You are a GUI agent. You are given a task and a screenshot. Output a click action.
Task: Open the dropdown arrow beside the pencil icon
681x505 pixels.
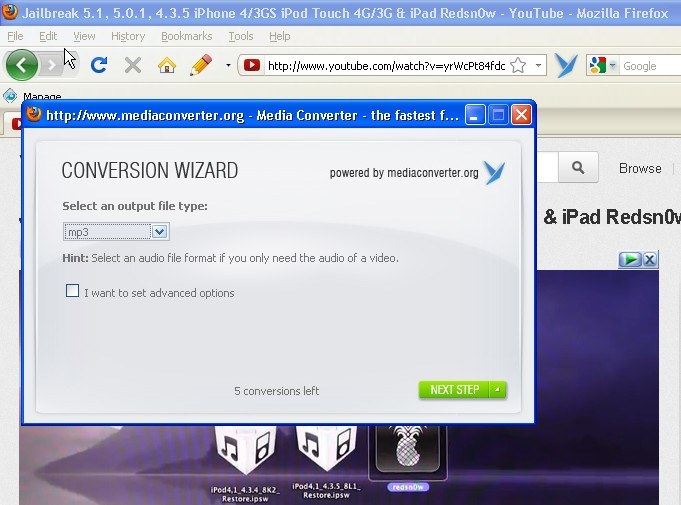tap(228, 66)
